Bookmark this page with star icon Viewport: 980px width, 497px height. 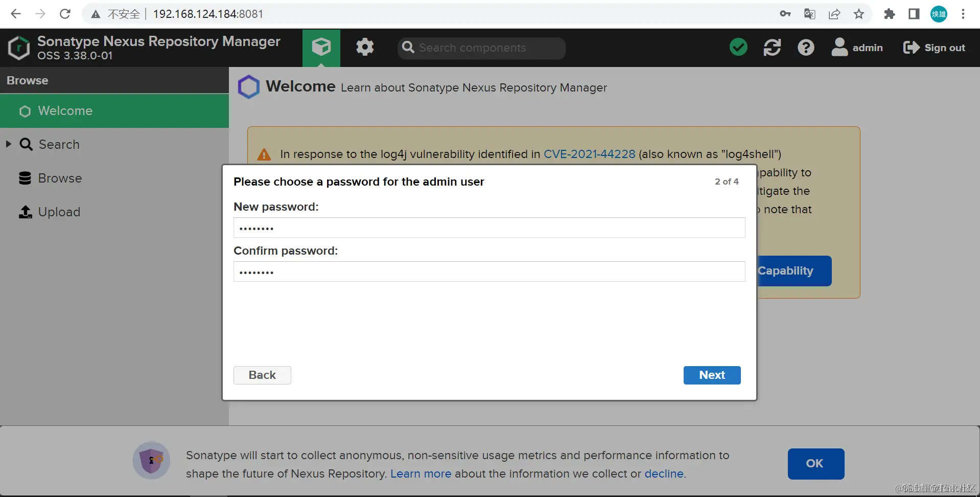[x=859, y=14]
